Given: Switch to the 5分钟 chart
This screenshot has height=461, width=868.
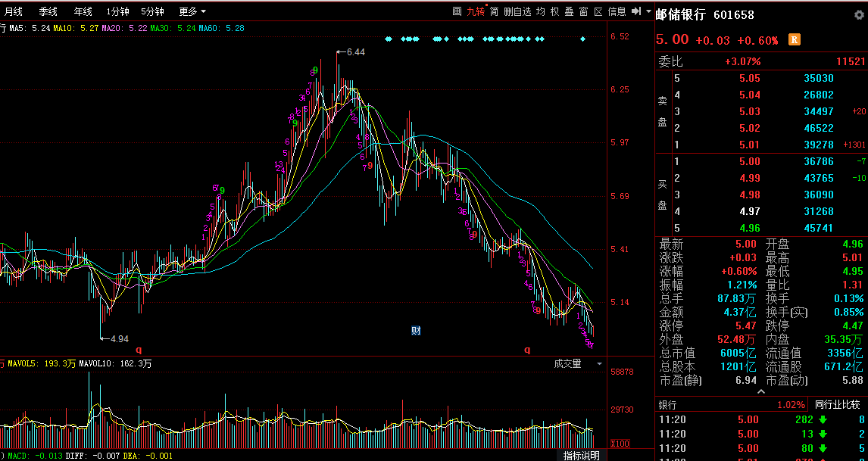Looking at the screenshot, I should pyautogui.click(x=152, y=11).
